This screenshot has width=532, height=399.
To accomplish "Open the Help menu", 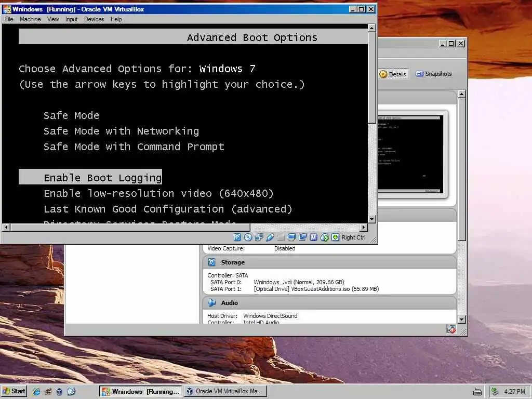I will tap(116, 19).
